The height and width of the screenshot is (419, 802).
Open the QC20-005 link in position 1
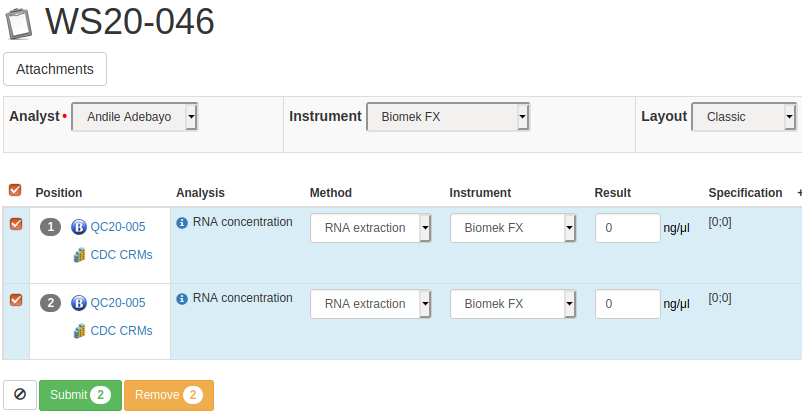[x=118, y=227]
